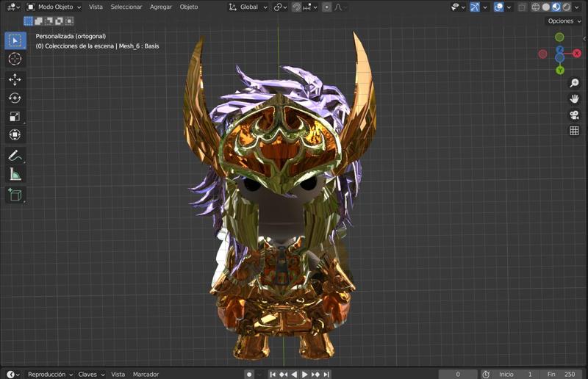Set selection mode to invert

tap(59, 21)
